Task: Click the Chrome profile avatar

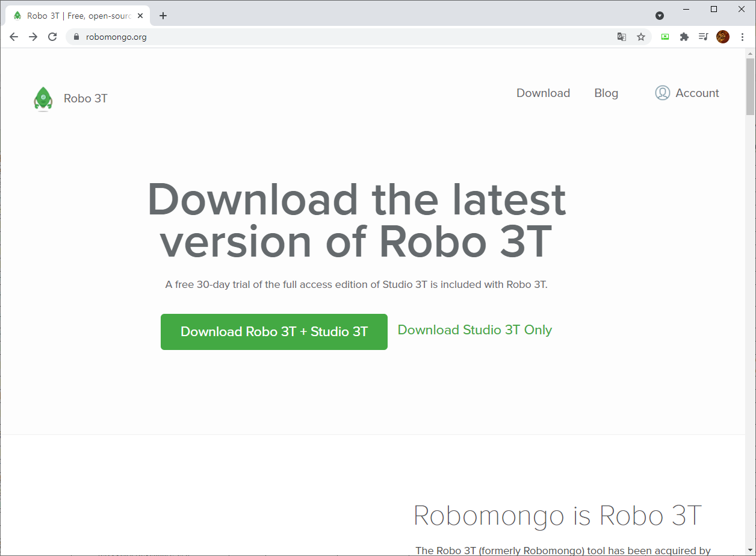Action: tap(723, 37)
